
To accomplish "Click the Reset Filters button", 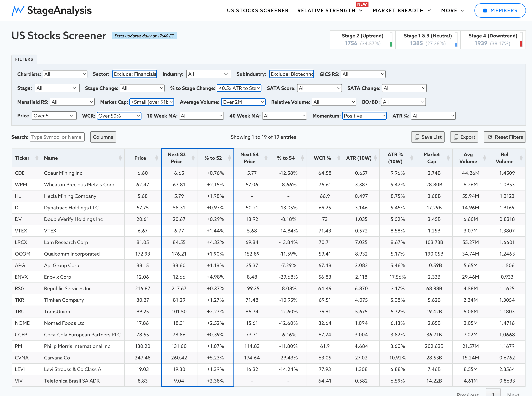I will point(505,137).
